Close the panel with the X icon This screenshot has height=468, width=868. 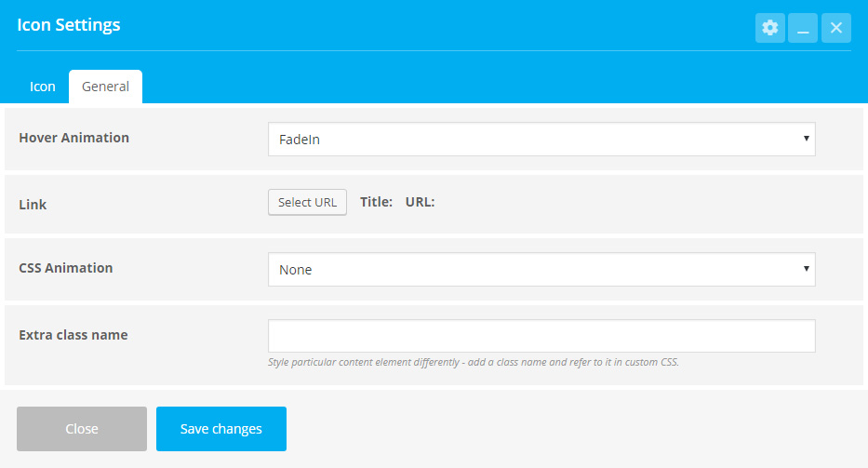click(835, 28)
